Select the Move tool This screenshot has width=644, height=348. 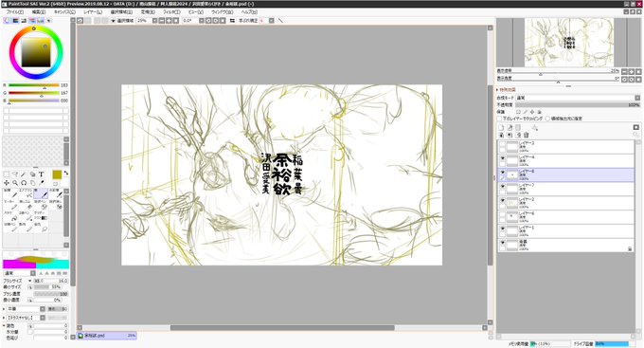(x=7, y=183)
